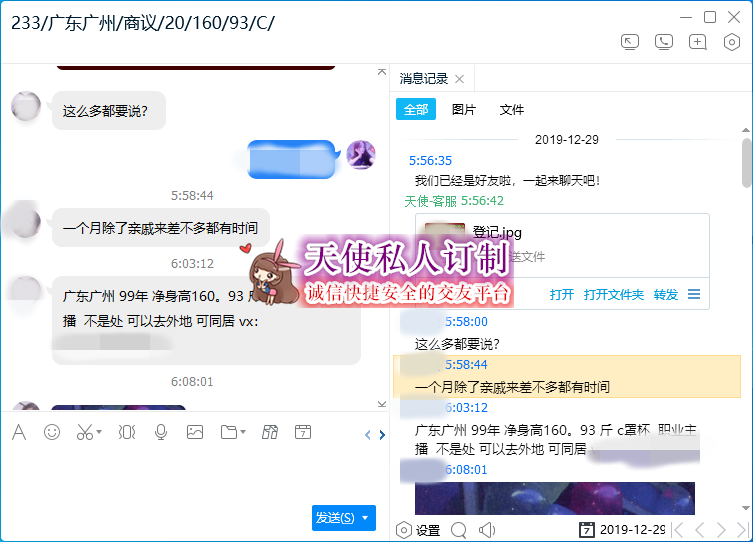Send a window shake nudge icon
The image size is (753, 542).
[x=127, y=432]
